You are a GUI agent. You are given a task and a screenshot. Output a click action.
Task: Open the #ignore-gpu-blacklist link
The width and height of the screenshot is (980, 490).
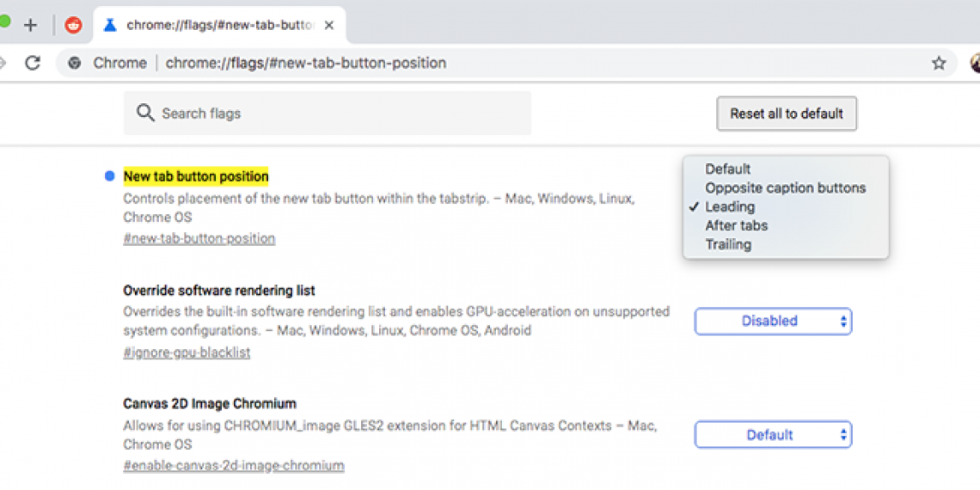187,352
